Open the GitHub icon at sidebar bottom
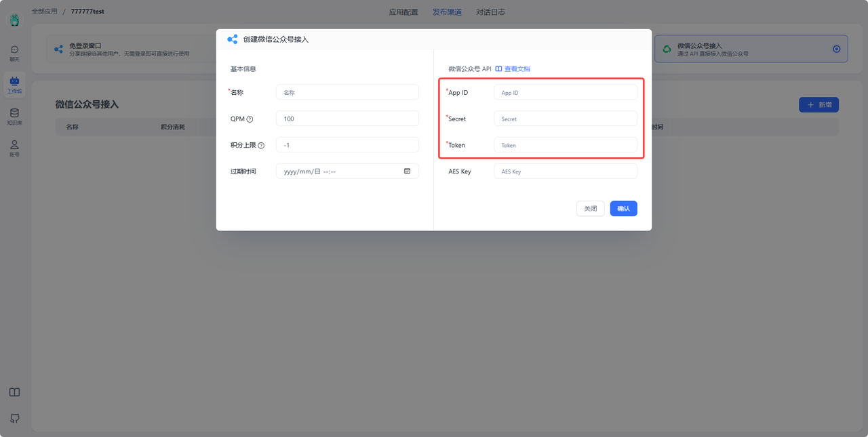The width and height of the screenshot is (868, 437). (14, 418)
